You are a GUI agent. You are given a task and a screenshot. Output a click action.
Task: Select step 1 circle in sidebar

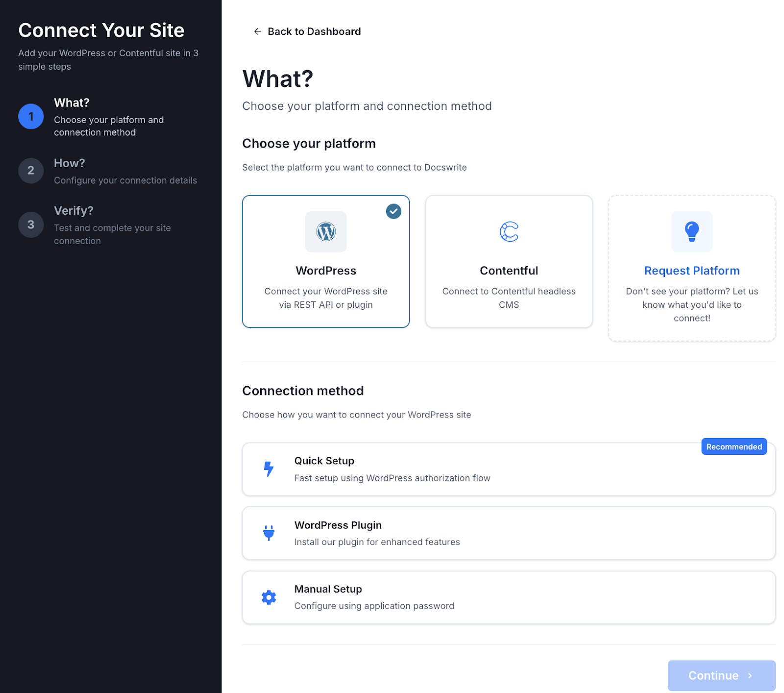point(31,117)
